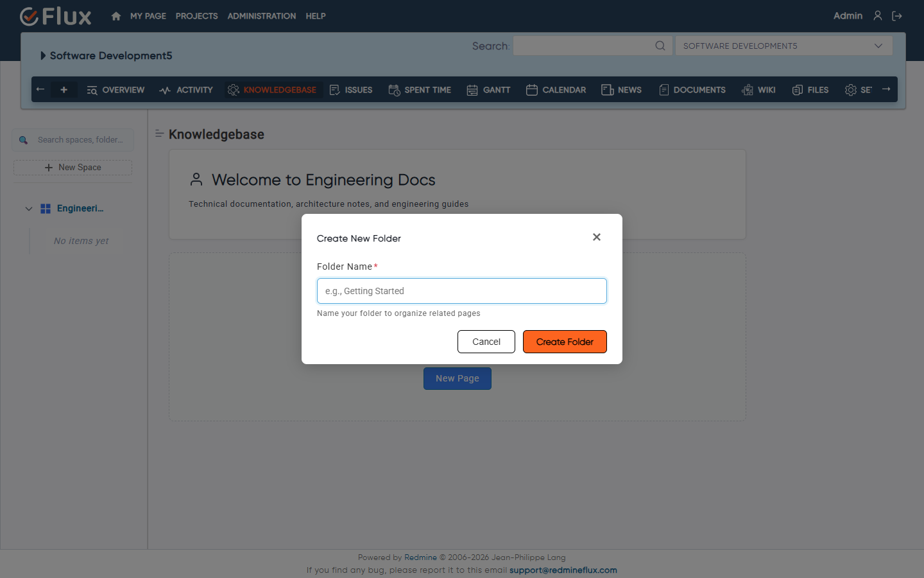The height and width of the screenshot is (578, 924).
Task: Click the logout icon next to Admin
Action: click(897, 16)
